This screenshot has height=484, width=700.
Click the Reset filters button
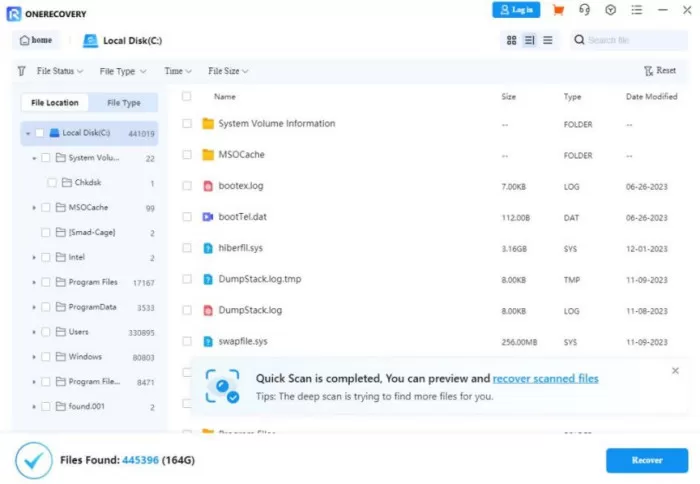660,71
